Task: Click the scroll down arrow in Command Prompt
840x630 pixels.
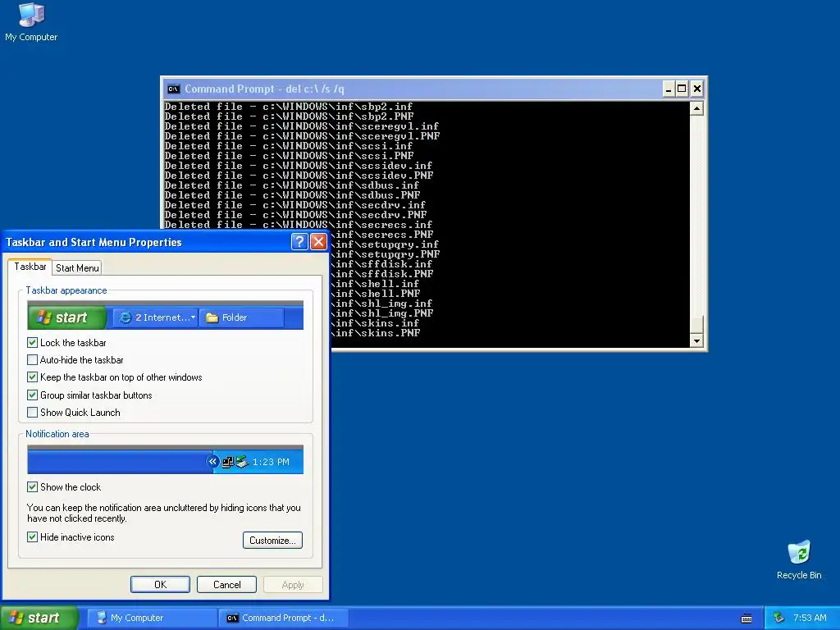Action: coord(696,340)
